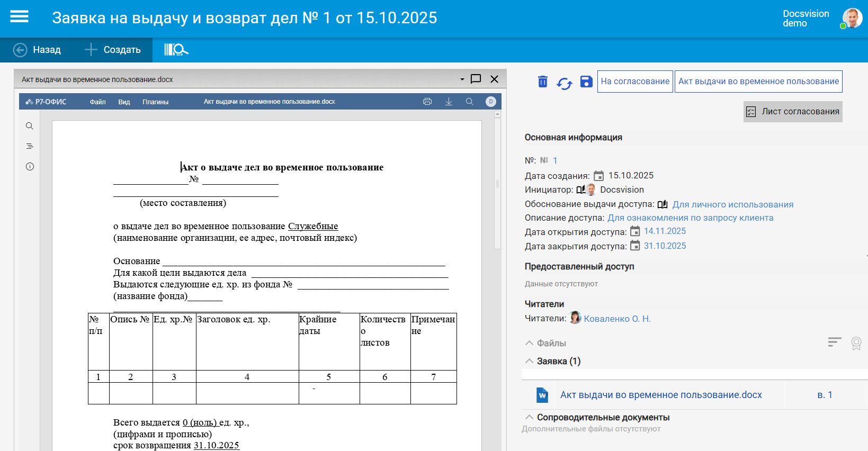This screenshot has height=451, width=868.
Task: Open the document info sidebar icon
Action: 30,167
